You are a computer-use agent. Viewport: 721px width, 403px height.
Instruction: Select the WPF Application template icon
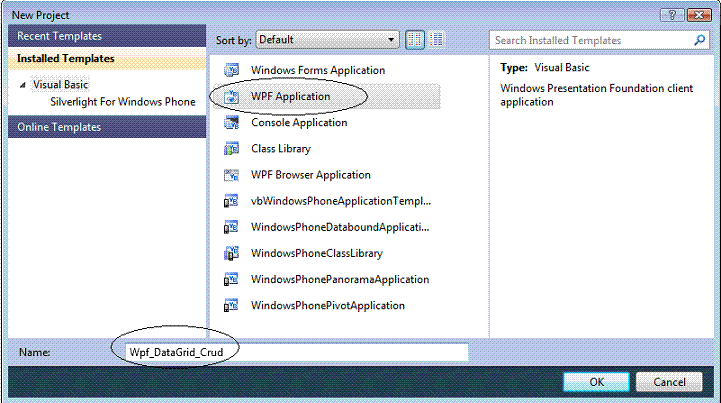[x=232, y=97]
